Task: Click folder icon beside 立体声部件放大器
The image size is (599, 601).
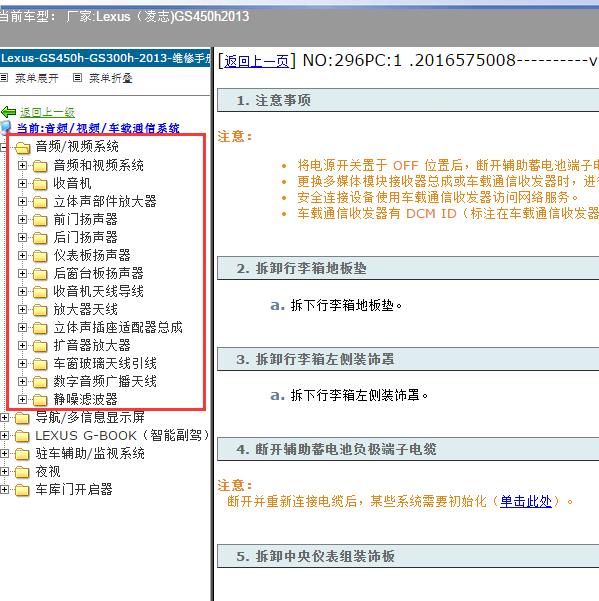Action: click(x=40, y=202)
